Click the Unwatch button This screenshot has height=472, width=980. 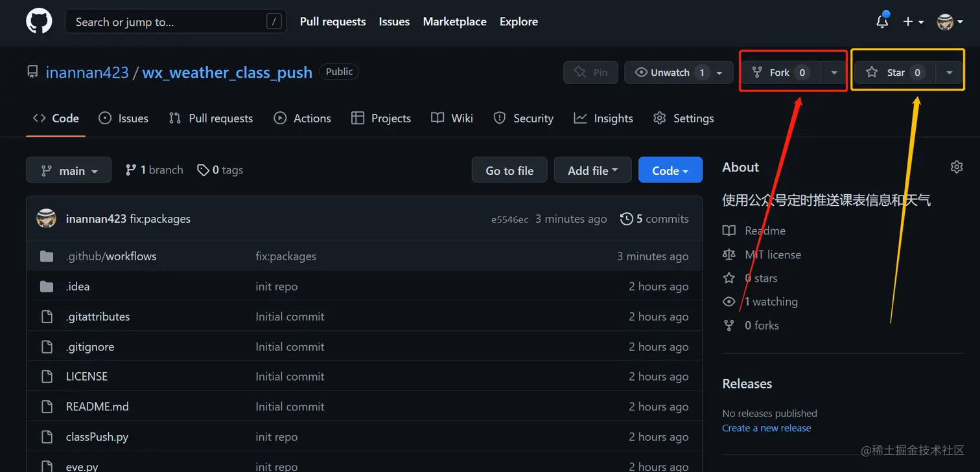point(679,73)
